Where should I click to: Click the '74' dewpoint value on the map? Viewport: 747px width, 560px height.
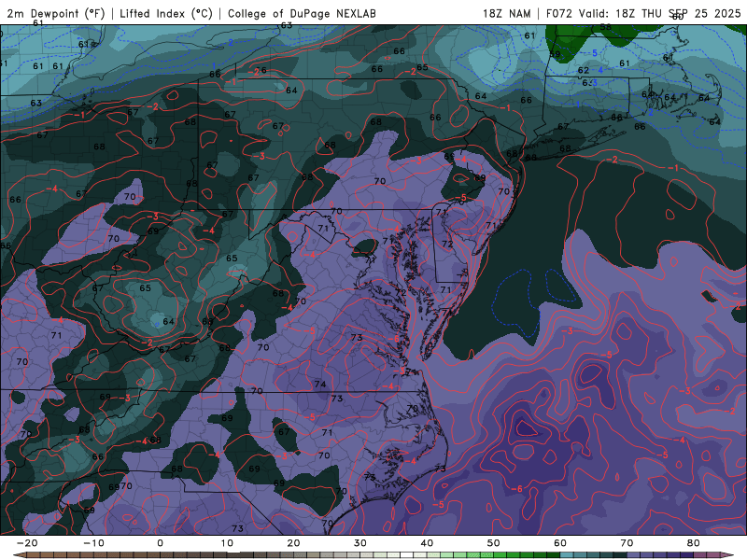click(x=320, y=385)
